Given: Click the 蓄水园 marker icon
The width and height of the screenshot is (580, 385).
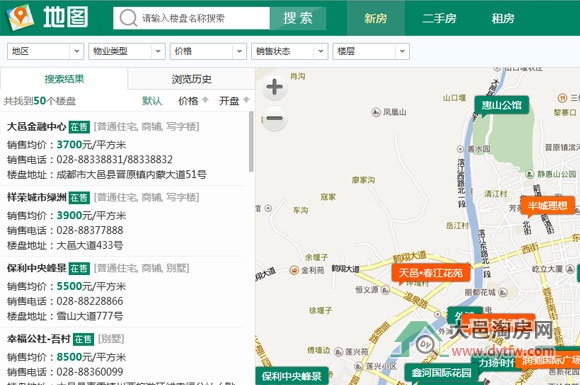Looking at the screenshot, I should tap(461, 149).
